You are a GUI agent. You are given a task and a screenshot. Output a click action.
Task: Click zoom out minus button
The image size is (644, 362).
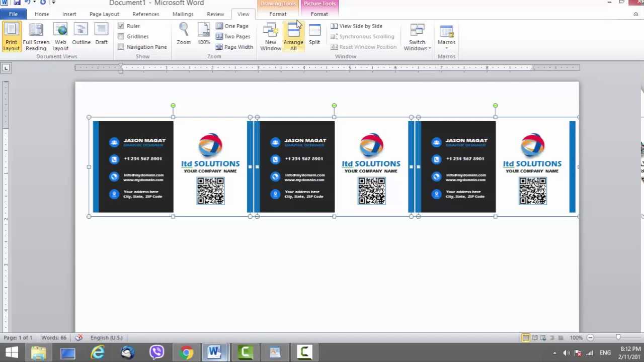tap(590, 338)
